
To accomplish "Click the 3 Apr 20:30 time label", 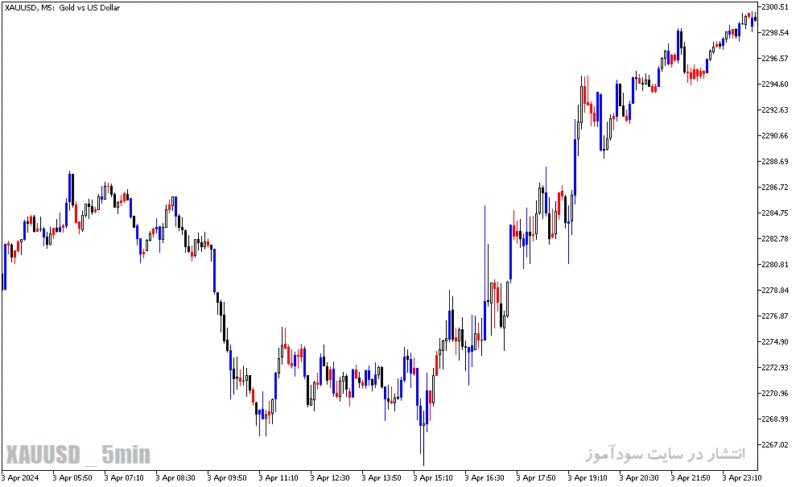I will [639, 478].
